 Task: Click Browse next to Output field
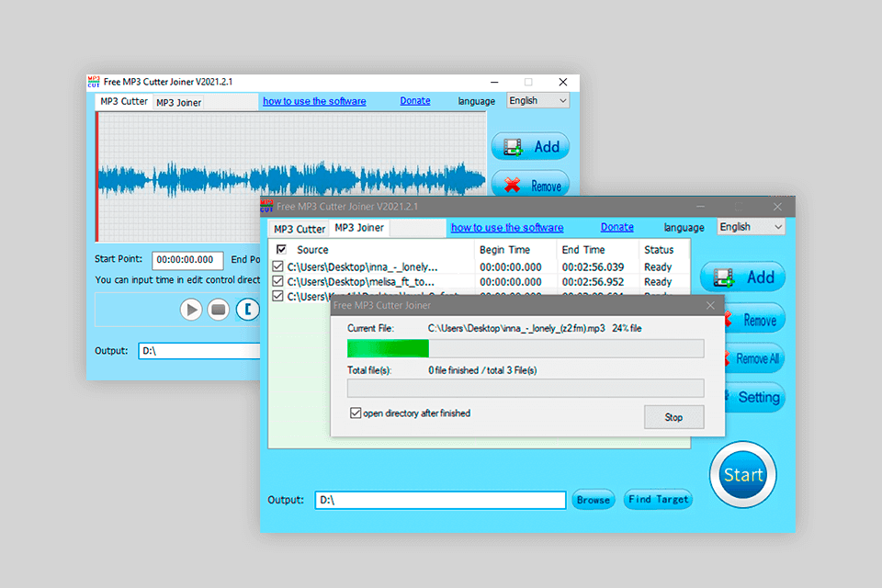[594, 500]
